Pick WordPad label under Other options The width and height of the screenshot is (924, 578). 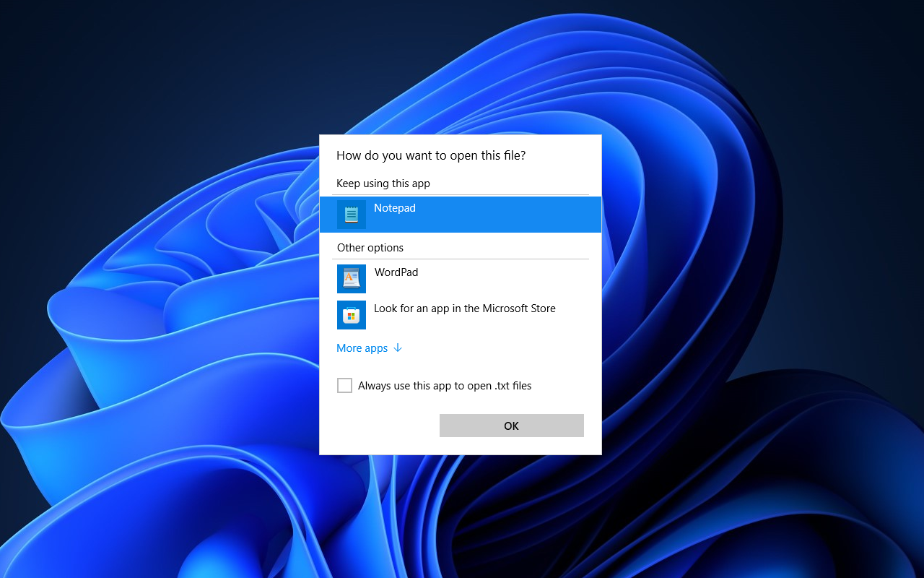click(x=396, y=272)
